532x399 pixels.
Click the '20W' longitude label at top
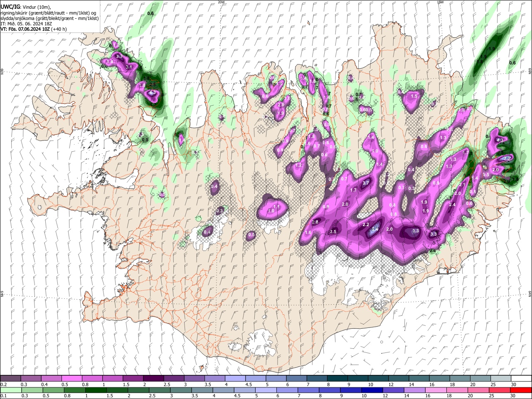[x=221, y=2]
